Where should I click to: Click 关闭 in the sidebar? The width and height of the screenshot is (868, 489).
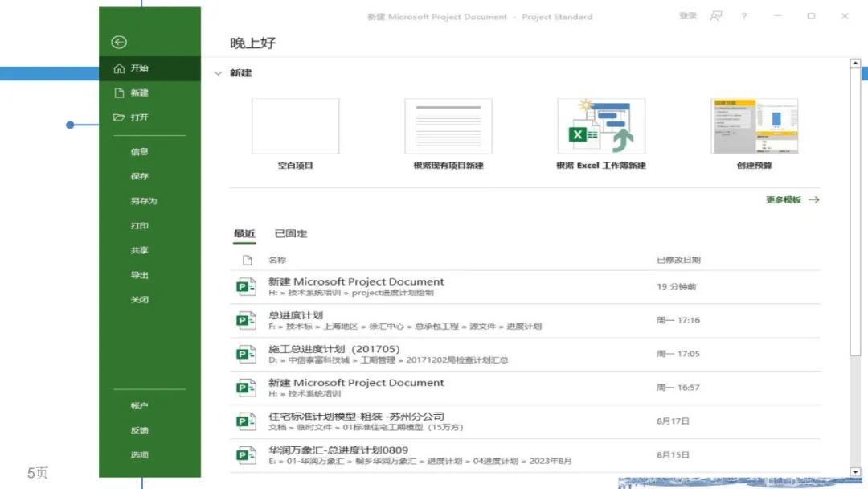click(x=139, y=300)
